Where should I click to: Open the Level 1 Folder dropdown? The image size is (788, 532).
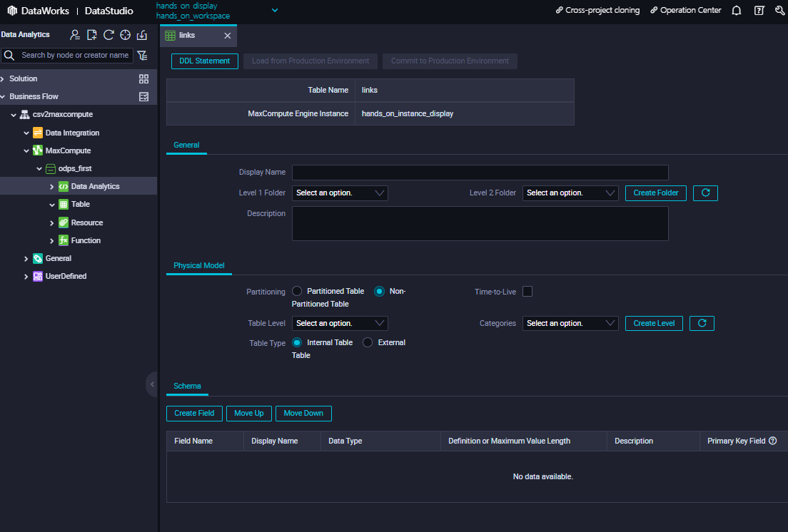(340, 193)
